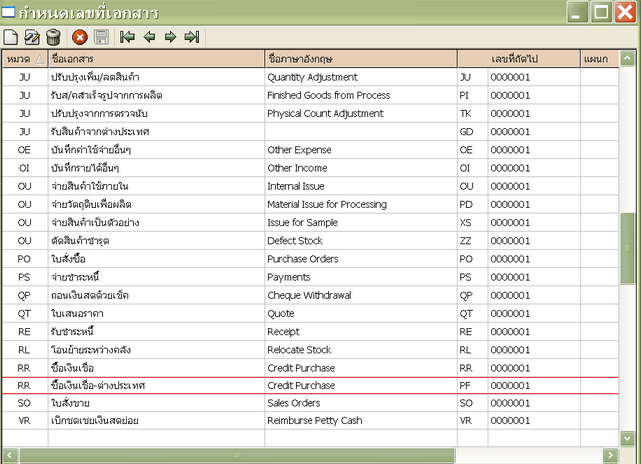The height and width of the screenshot is (464, 641).
Task: Go to the next record arrow
Action: click(170, 37)
